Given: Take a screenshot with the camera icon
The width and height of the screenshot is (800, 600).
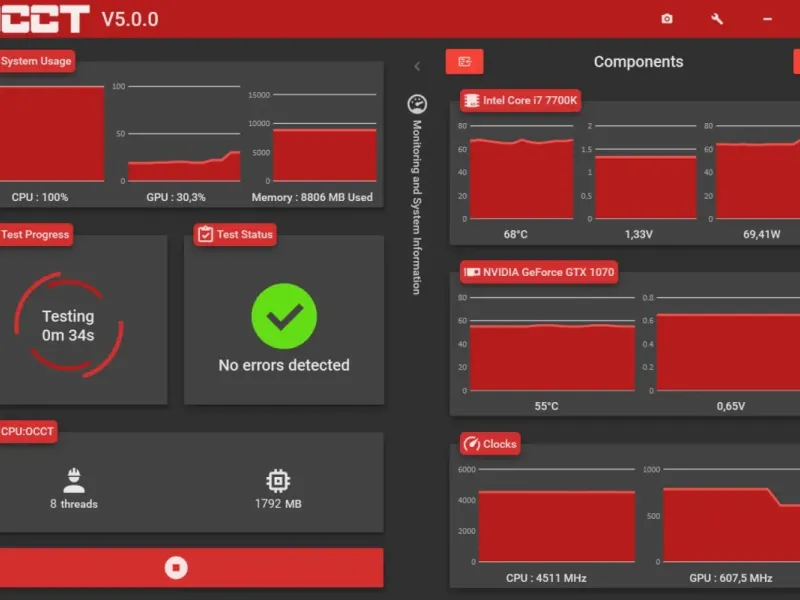Looking at the screenshot, I should [666, 19].
